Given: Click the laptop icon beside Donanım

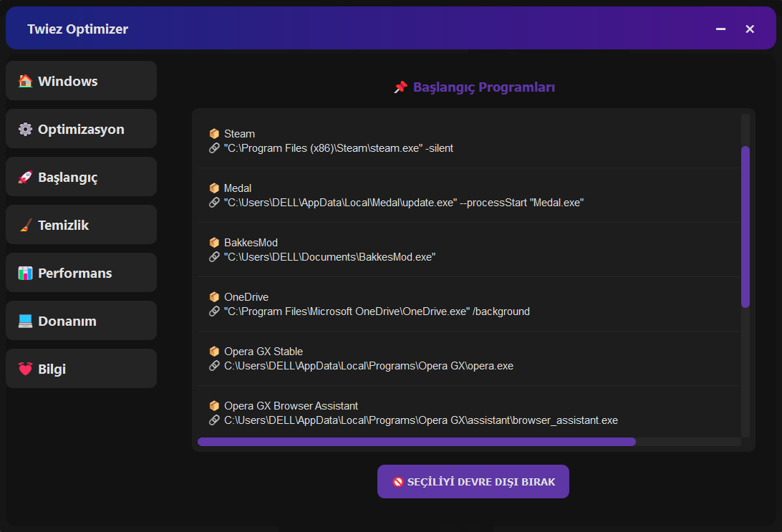Looking at the screenshot, I should (26, 321).
